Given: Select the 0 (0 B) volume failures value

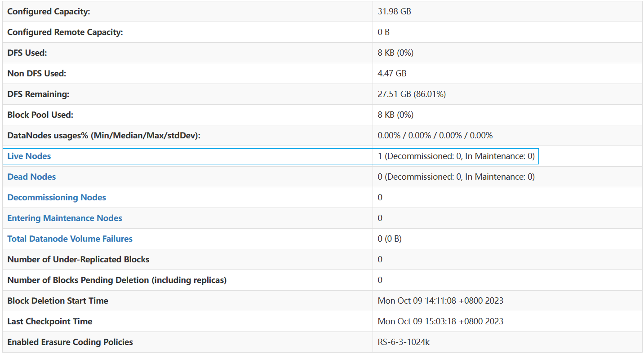Looking at the screenshot, I should click(390, 239).
